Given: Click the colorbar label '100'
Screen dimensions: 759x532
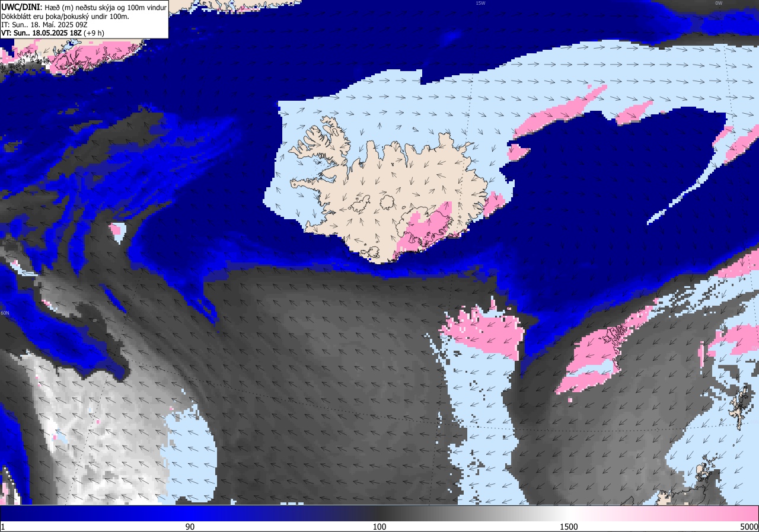Looking at the screenshot, I should pyautogui.click(x=379, y=527).
